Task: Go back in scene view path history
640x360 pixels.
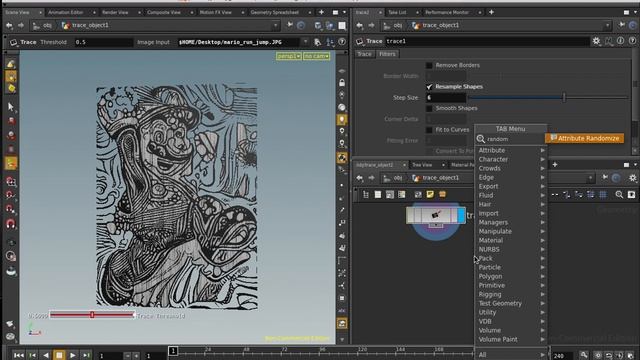Action: [9, 25]
